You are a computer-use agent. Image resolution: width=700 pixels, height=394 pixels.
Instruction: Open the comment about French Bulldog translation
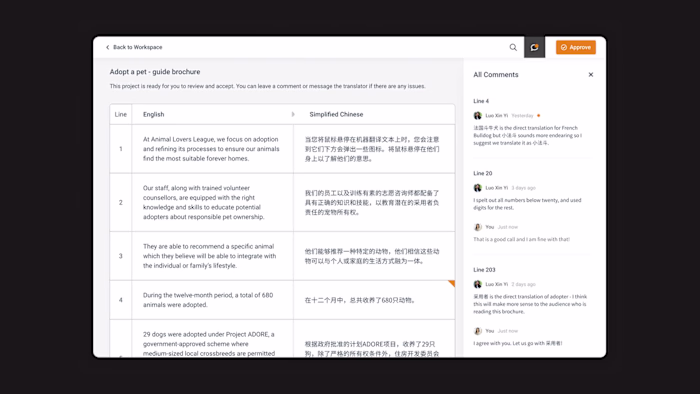(x=528, y=135)
